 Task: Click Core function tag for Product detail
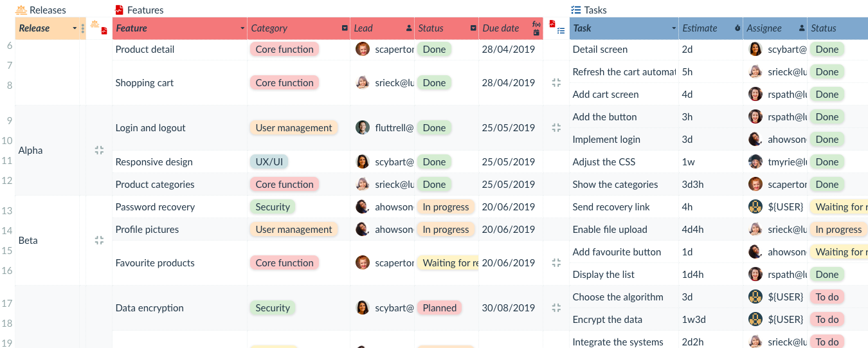[284, 49]
